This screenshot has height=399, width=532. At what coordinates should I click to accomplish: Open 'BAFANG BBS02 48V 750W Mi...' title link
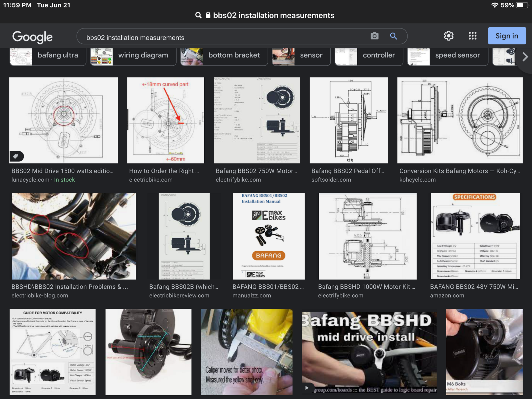(x=474, y=287)
